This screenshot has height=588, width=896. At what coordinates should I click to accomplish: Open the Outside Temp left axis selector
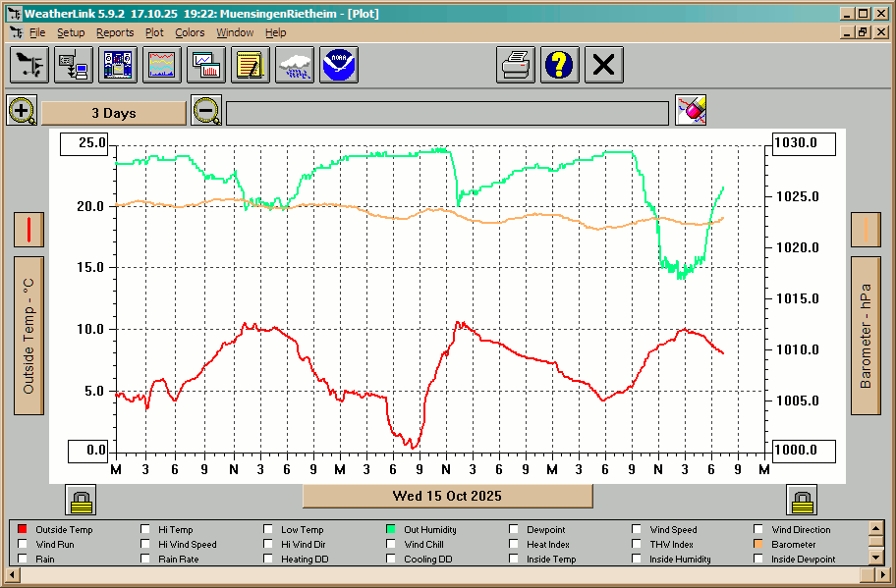(28, 336)
